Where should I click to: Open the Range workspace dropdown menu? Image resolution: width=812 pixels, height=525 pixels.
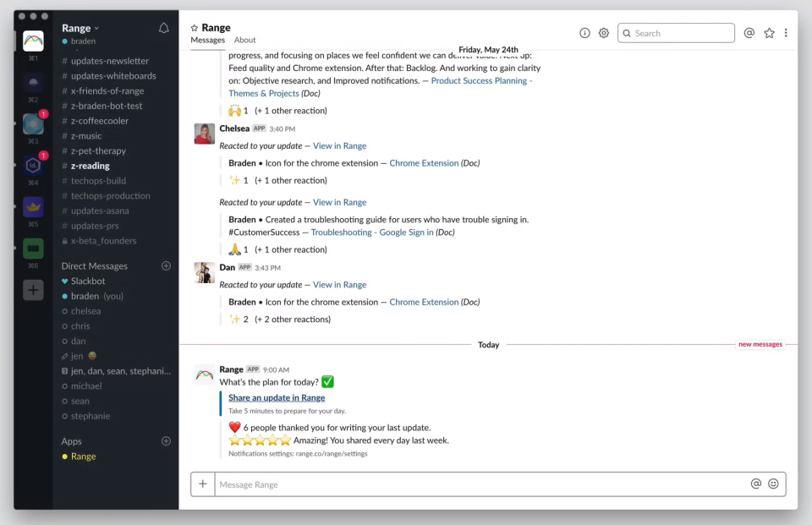click(x=80, y=28)
